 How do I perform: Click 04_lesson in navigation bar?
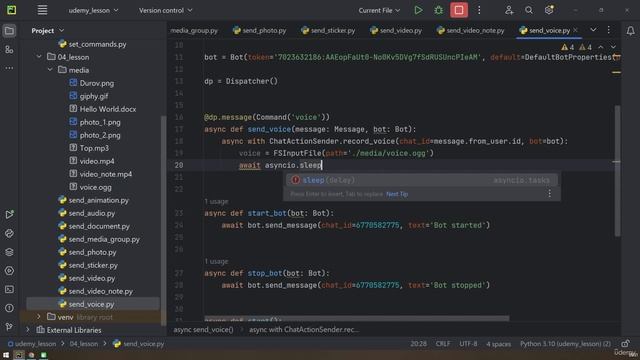84,344
